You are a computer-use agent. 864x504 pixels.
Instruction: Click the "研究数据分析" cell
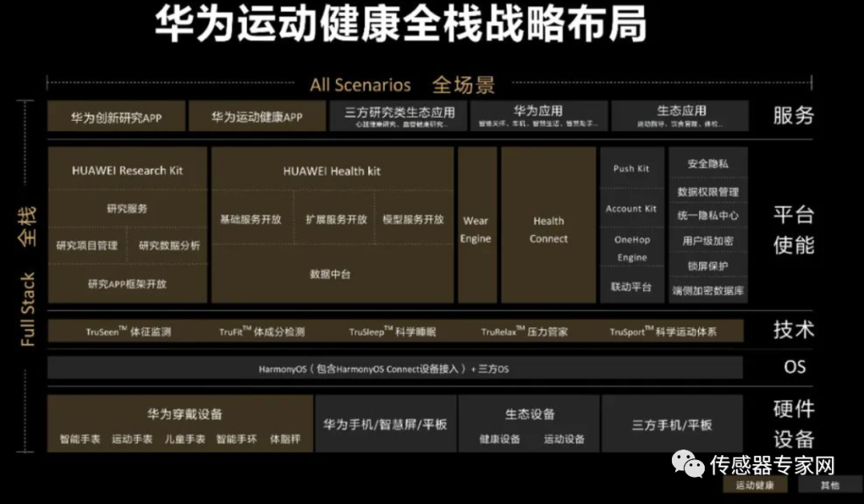[x=169, y=246]
